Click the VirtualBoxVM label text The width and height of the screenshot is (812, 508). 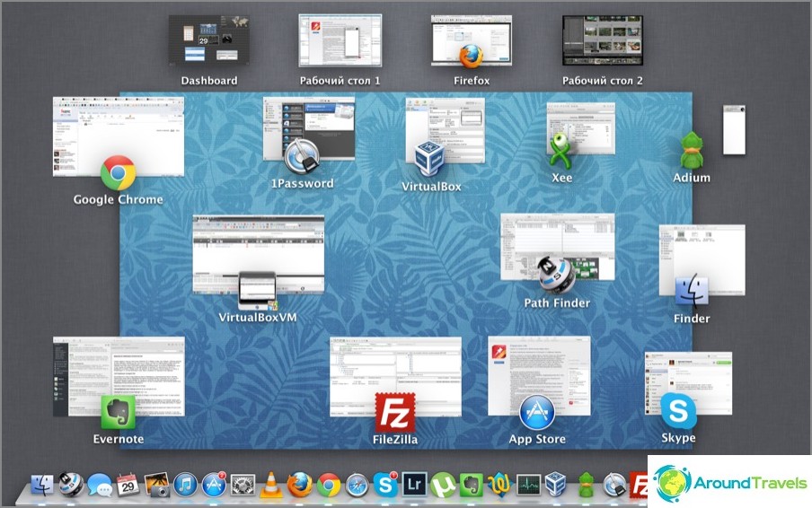click(258, 317)
